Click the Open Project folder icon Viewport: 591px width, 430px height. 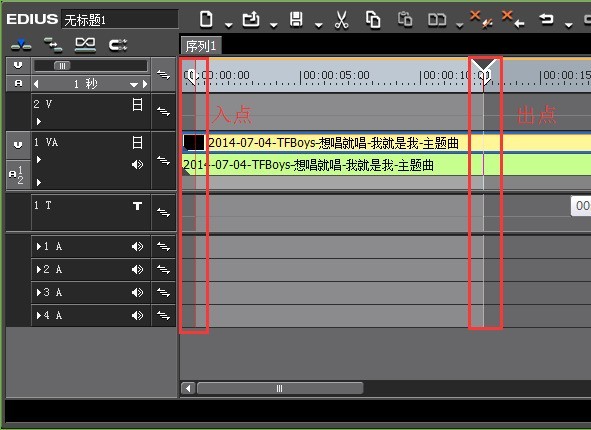[x=251, y=20]
